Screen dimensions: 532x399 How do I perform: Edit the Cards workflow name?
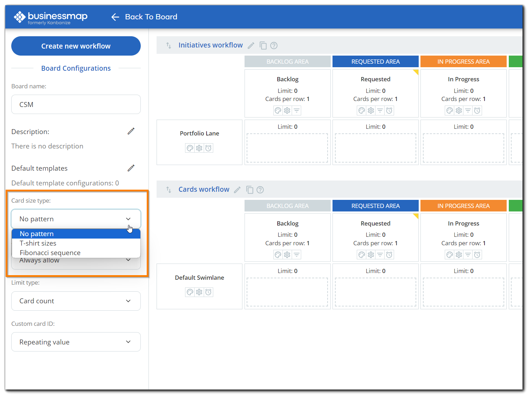[x=237, y=190]
